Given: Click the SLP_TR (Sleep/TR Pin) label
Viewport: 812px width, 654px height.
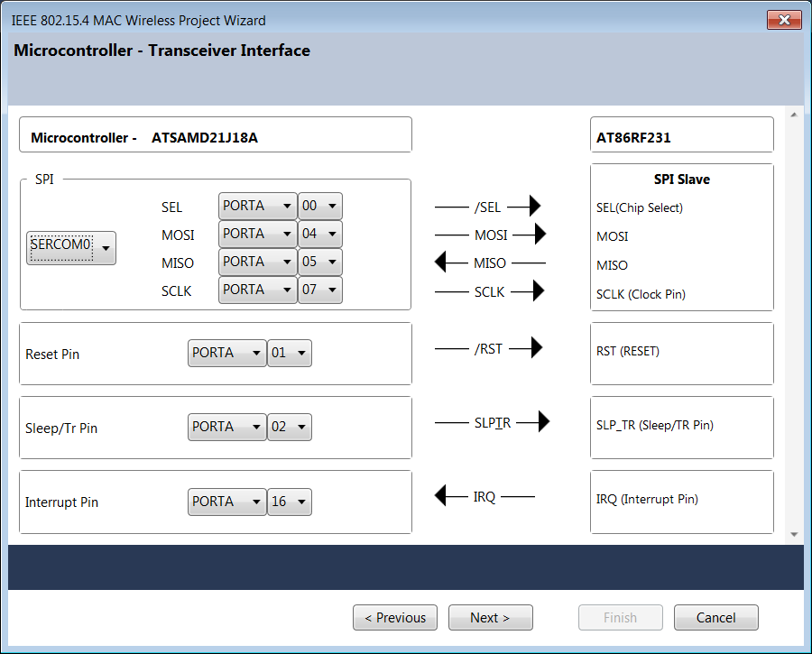Looking at the screenshot, I should tap(655, 426).
